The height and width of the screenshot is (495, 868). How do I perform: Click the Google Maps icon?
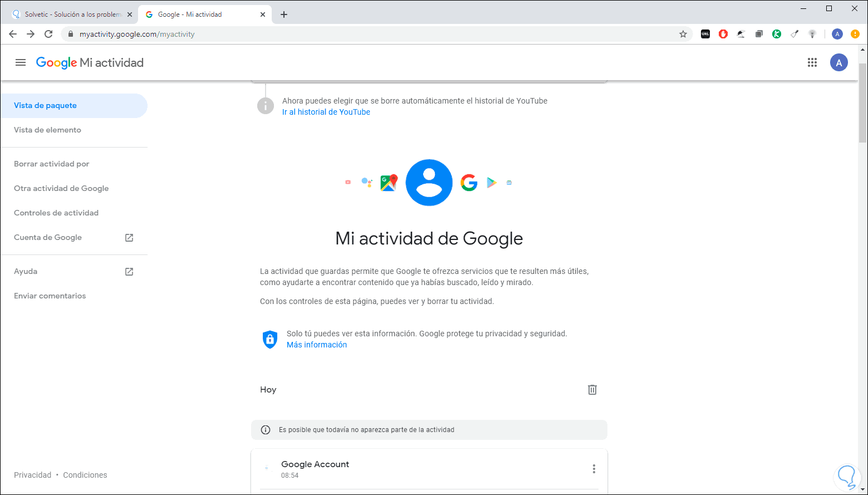point(389,183)
